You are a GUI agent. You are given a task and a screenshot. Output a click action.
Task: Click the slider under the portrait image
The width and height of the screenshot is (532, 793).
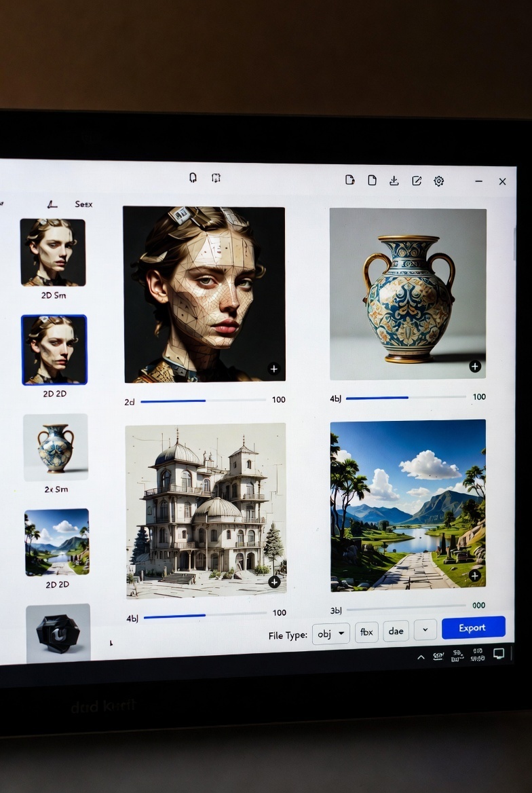click(x=203, y=401)
